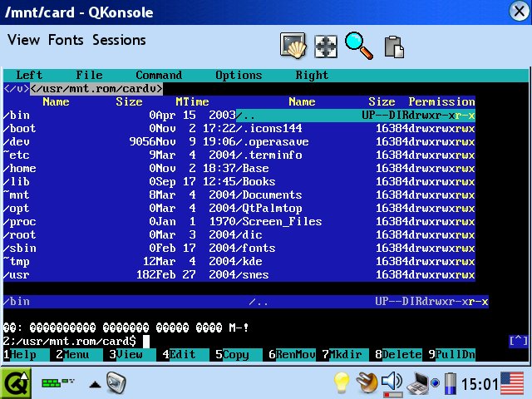The image size is (532, 399).
Task: Select the /Base directory
Action: pos(356,168)
